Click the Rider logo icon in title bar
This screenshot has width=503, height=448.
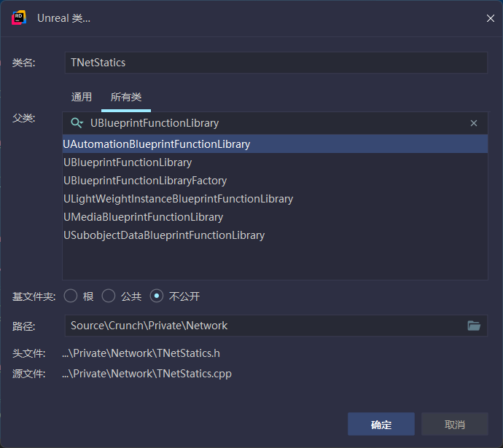tap(19, 17)
